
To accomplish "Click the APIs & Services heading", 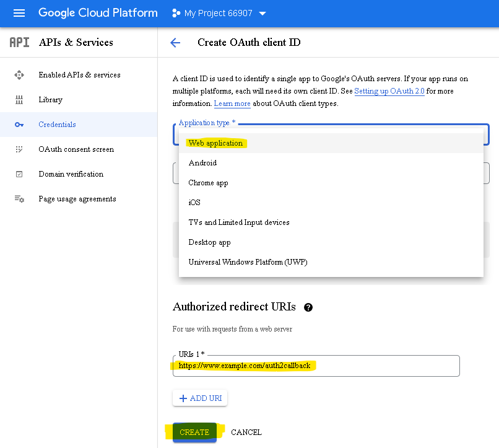I will coord(76,42).
